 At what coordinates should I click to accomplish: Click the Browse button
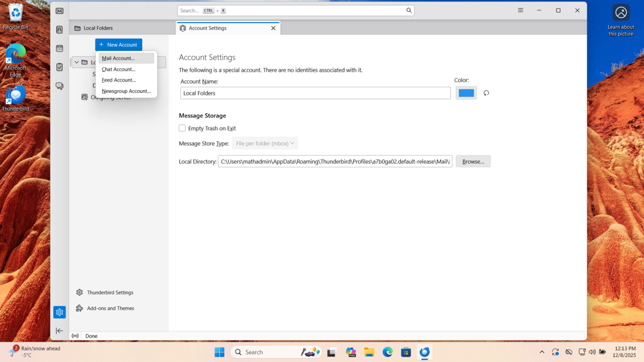(473, 161)
